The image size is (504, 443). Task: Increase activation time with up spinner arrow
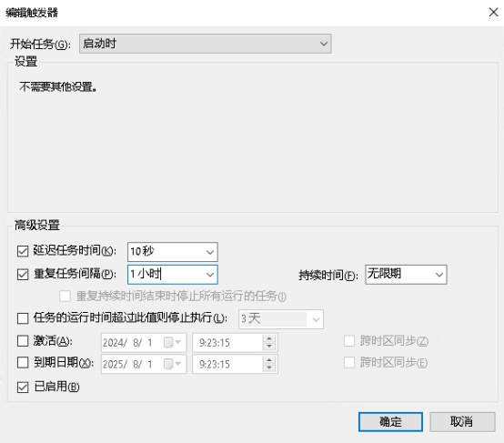[x=269, y=338]
